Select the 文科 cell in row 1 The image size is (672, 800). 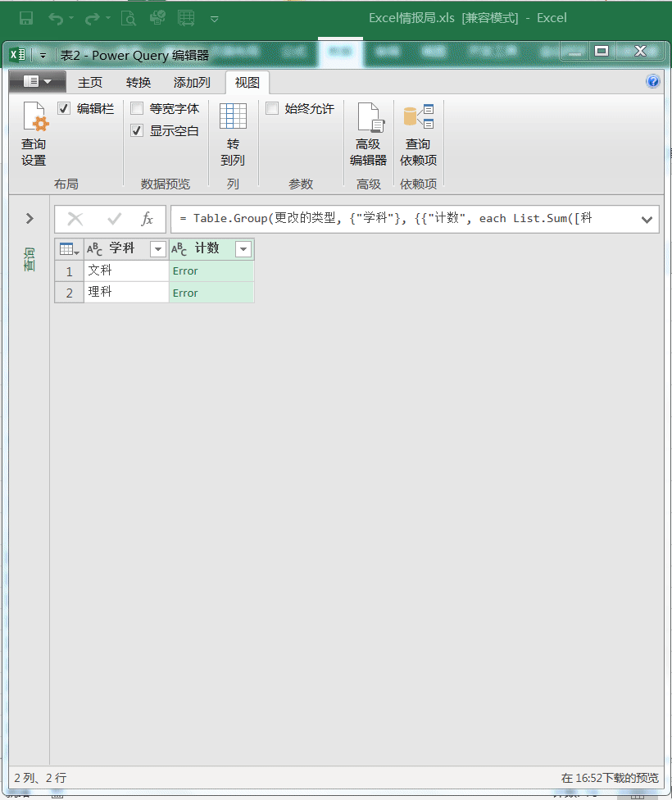[126, 271]
